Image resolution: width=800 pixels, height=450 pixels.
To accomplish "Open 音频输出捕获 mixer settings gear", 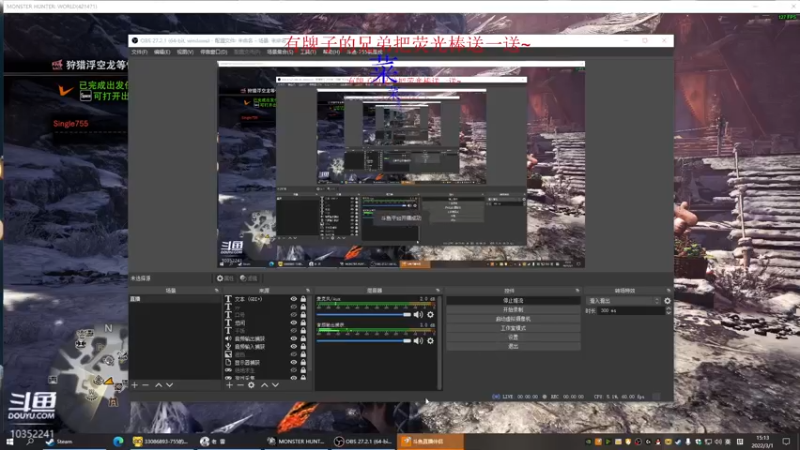I will [x=431, y=341].
